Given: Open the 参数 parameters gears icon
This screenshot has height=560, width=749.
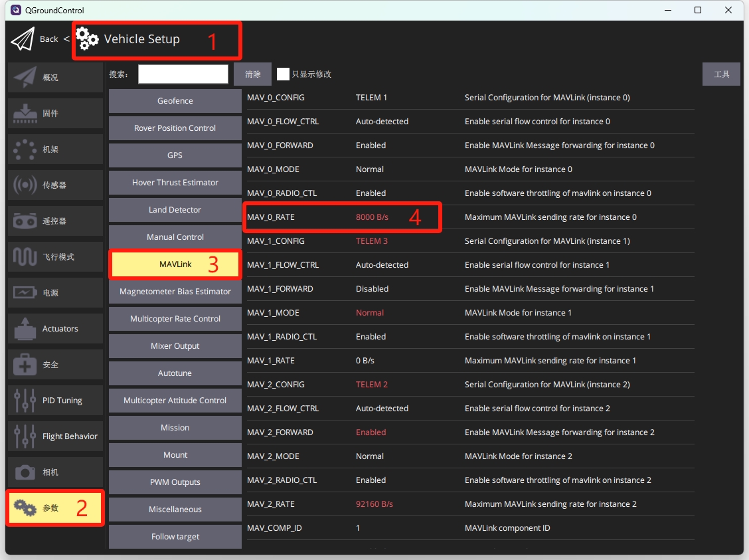Looking at the screenshot, I should point(25,508).
